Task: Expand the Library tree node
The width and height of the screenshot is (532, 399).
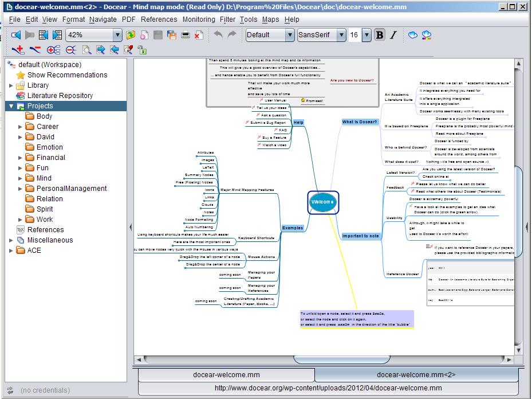Action: click(11, 85)
